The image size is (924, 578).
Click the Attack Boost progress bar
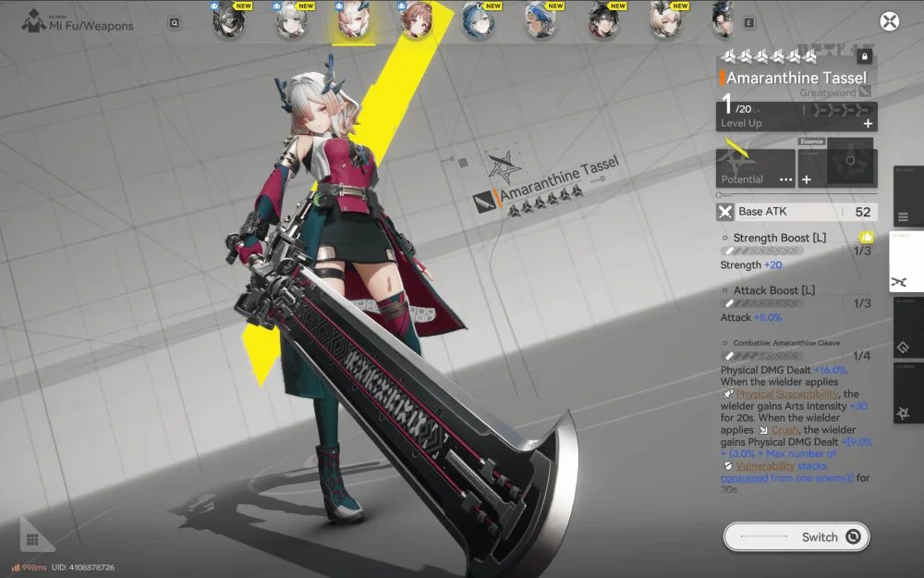(x=762, y=303)
